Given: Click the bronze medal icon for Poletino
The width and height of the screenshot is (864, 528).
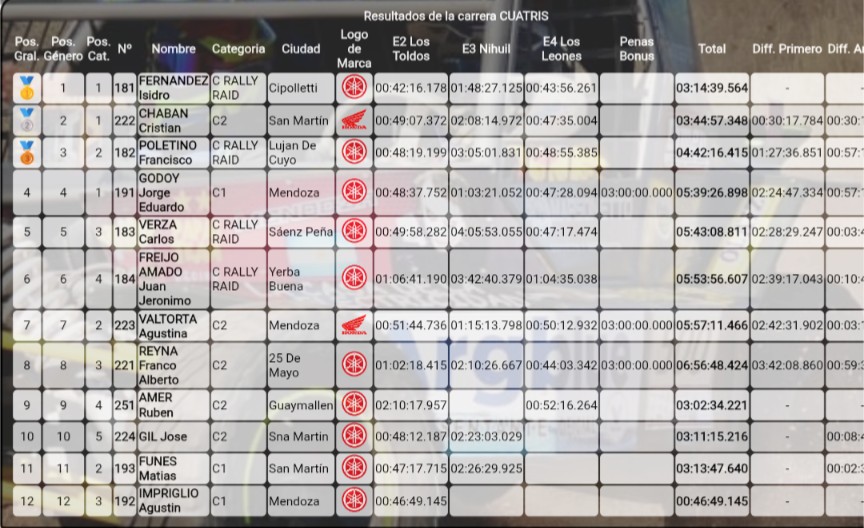Looking at the screenshot, I should point(27,153).
